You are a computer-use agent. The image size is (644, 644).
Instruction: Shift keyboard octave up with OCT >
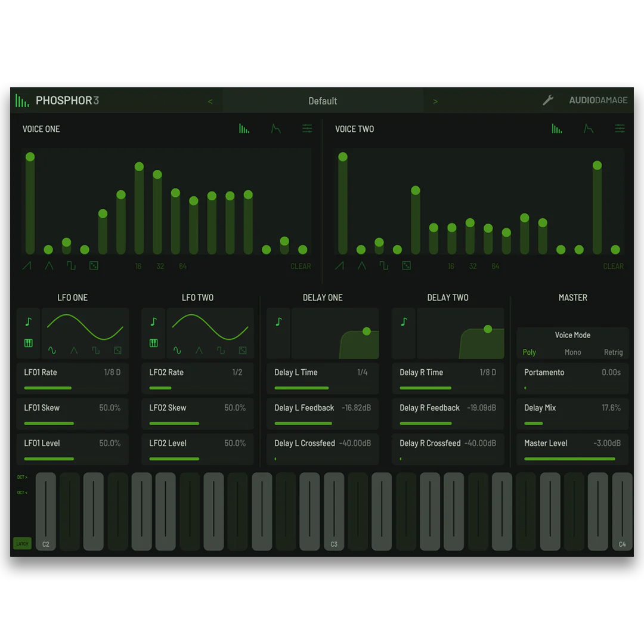click(22, 477)
